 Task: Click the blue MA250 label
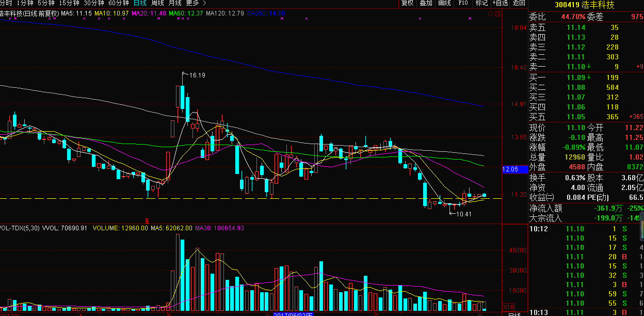coord(265,12)
